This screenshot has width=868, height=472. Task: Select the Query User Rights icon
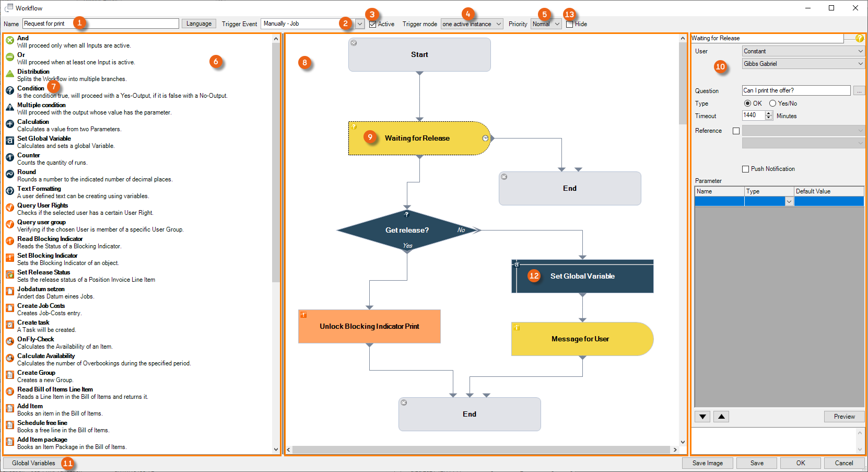pyautogui.click(x=9, y=208)
